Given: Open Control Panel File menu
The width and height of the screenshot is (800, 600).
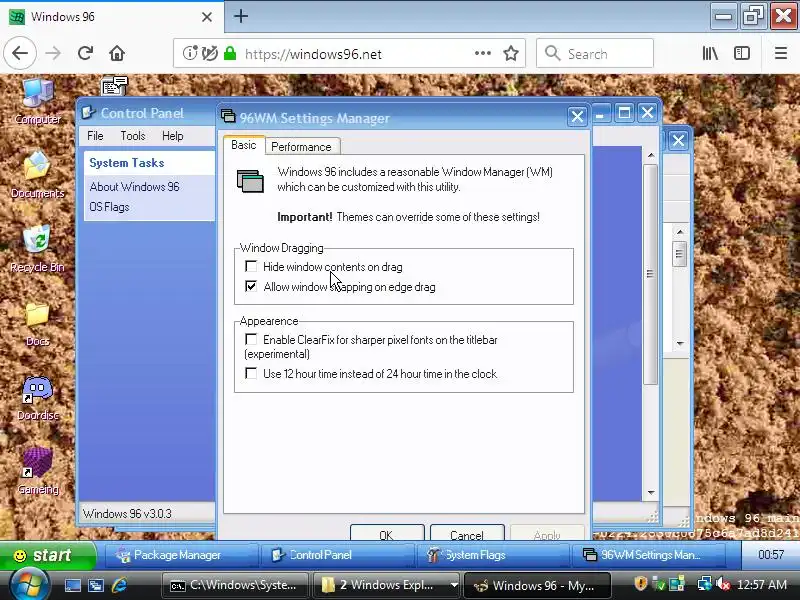Looking at the screenshot, I should (x=95, y=136).
